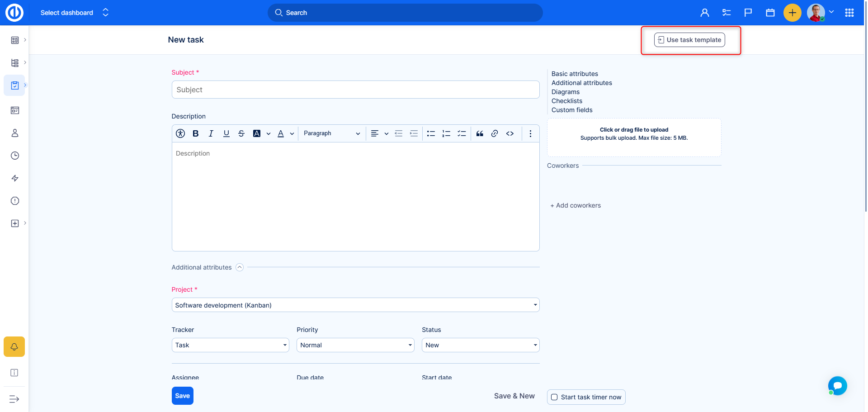Collapse the Additional attributes section
This screenshot has height=412, width=868.
pos(240,267)
